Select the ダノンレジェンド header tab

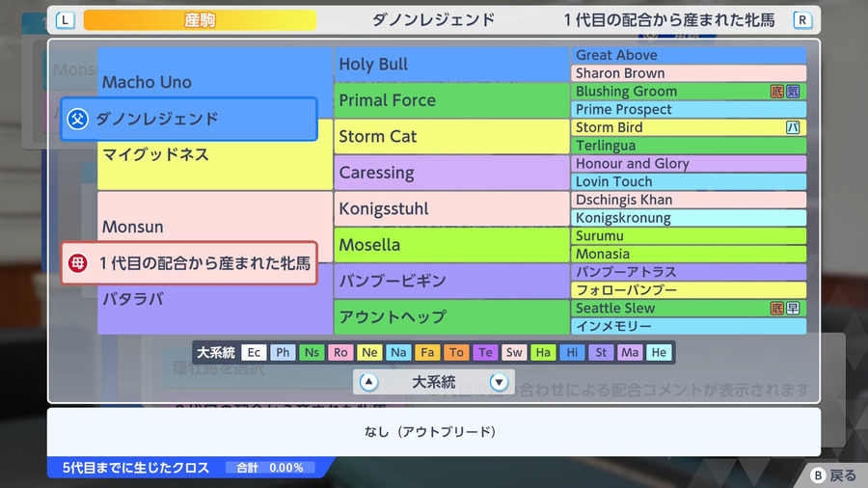[x=433, y=20]
